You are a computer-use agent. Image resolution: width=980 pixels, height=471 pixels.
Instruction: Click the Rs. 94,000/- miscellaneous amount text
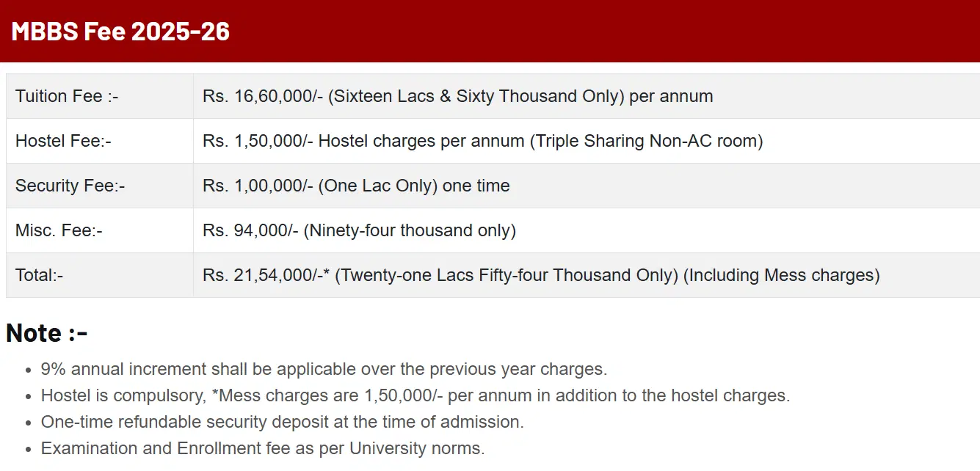(x=359, y=230)
